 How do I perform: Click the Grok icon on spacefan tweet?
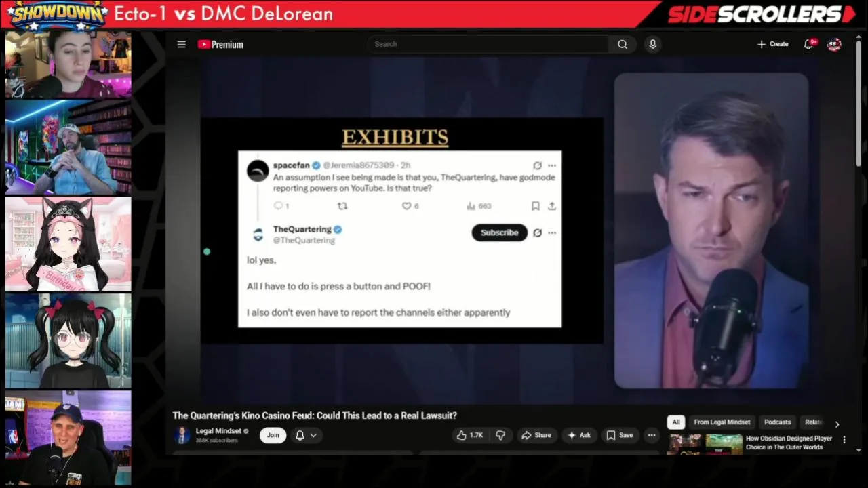click(x=537, y=165)
